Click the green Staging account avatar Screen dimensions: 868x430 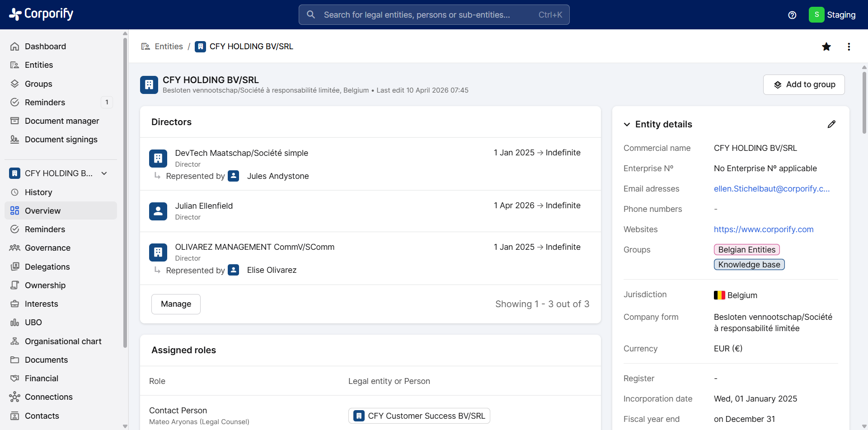tap(816, 14)
